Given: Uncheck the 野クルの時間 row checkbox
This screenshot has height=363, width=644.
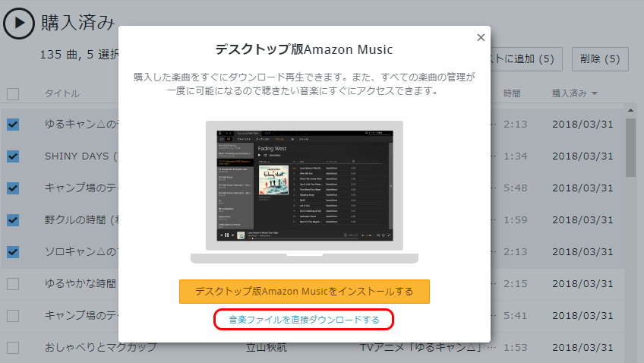Looking at the screenshot, I should click(13, 220).
